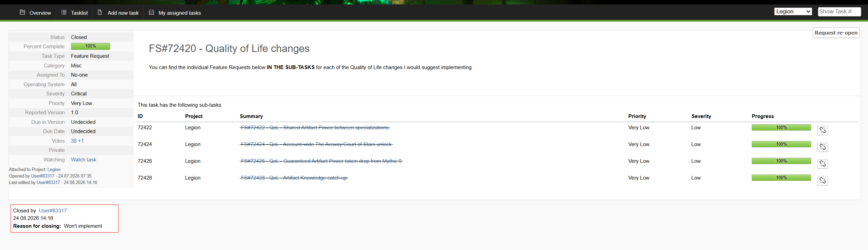Screen dimensions: 868x250
Task: Click the Severity column header
Action: [701, 116]
